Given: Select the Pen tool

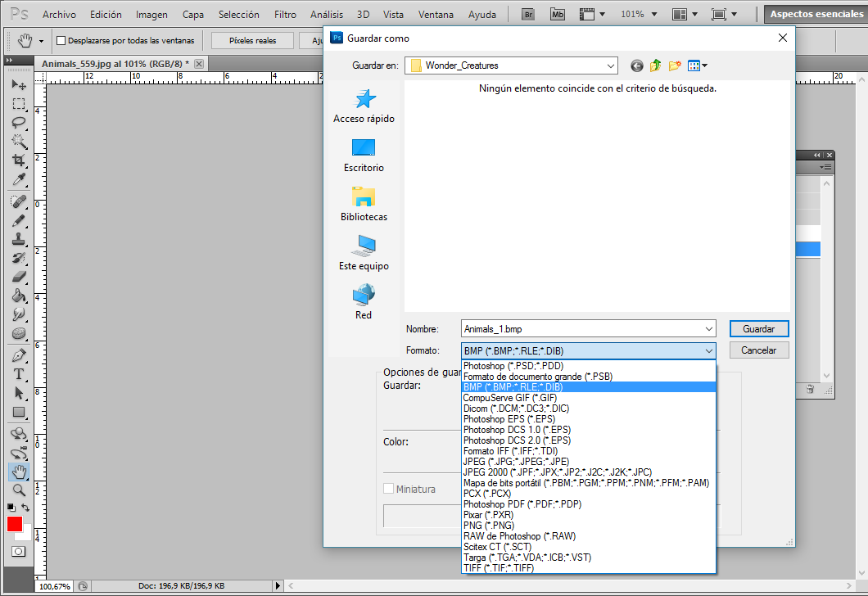Looking at the screenshot, I should pos(19,355).
